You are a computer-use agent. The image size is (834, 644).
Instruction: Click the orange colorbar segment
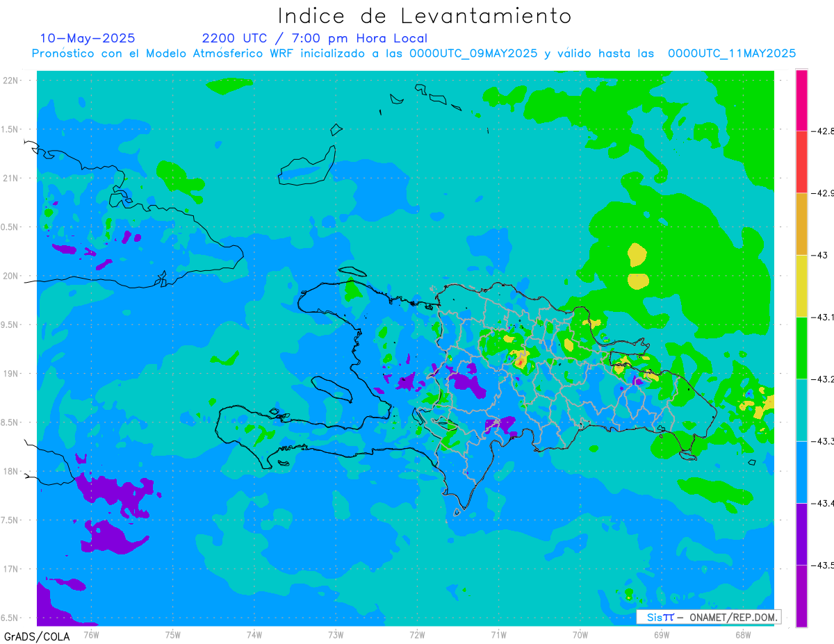(801, 224)
